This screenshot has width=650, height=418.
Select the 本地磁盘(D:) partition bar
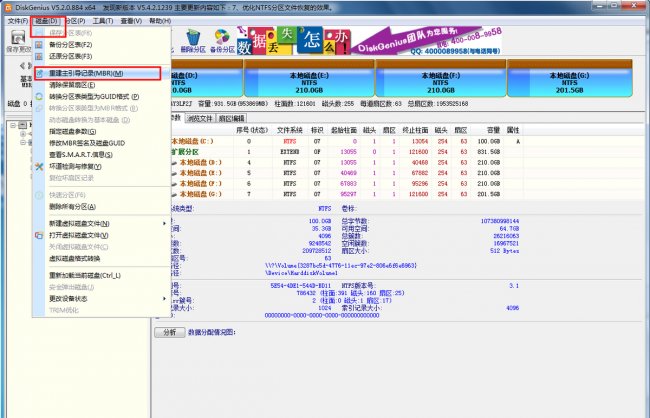[x=206, y=78]
